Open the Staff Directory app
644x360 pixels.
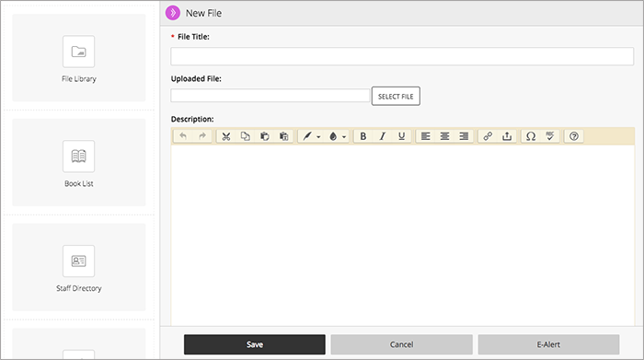(x=79, y=267)
